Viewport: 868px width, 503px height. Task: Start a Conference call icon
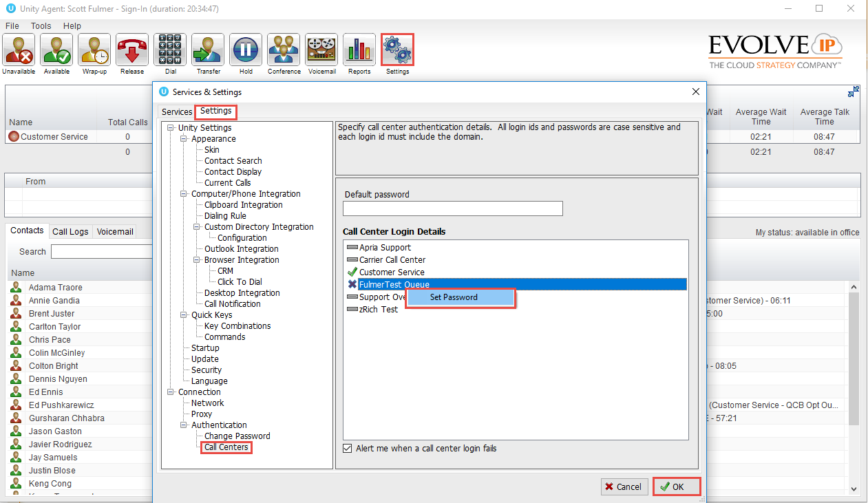pos(284,50)
